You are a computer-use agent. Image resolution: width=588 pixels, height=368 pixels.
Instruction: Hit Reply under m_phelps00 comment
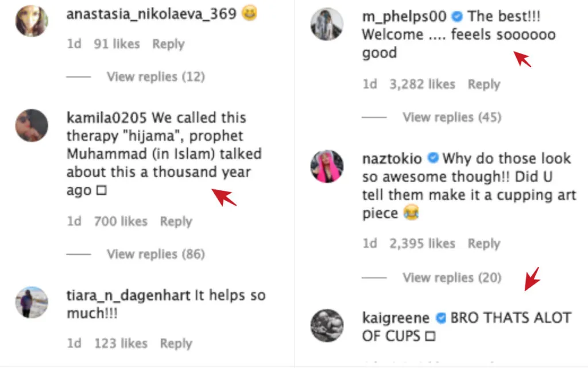[483, 85]
